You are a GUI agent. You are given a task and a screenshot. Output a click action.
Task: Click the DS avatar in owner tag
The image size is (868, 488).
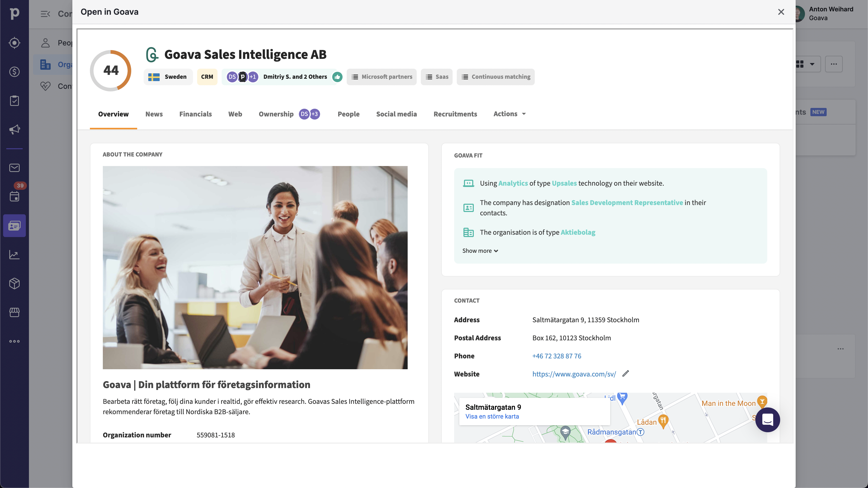pyautogui.click(x=232, y=77)
